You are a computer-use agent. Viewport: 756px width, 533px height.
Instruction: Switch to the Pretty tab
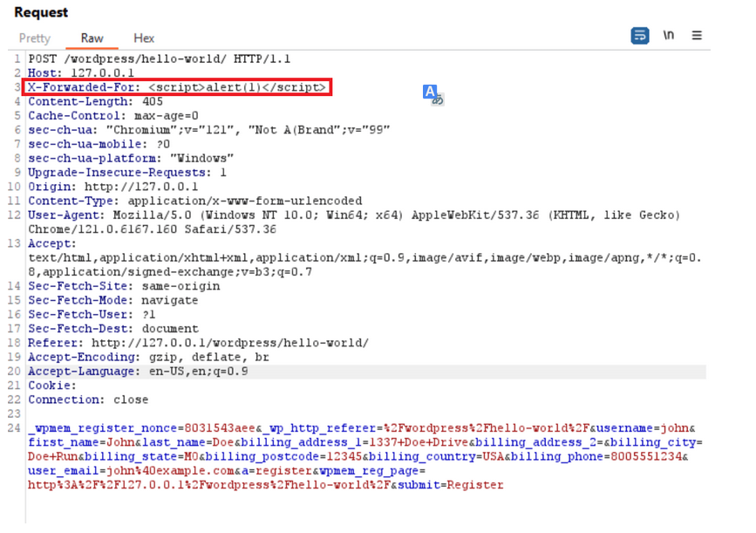pyautogui.click(x=34, y=38)
